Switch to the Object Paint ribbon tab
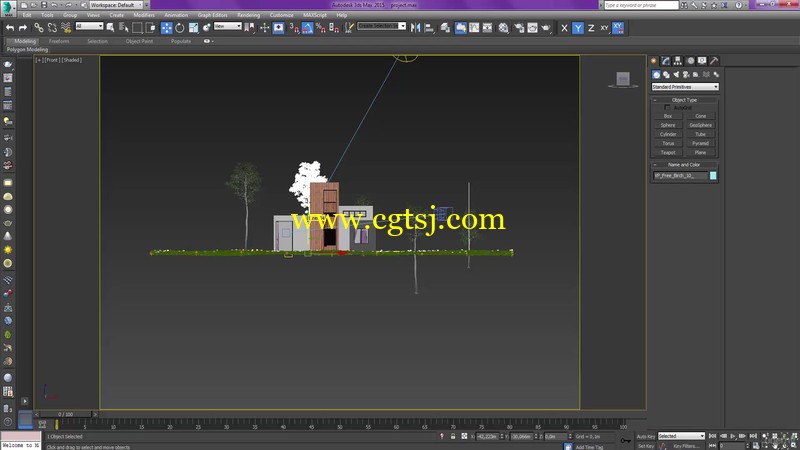Screen dimensions: 800x450 [139, 41]
